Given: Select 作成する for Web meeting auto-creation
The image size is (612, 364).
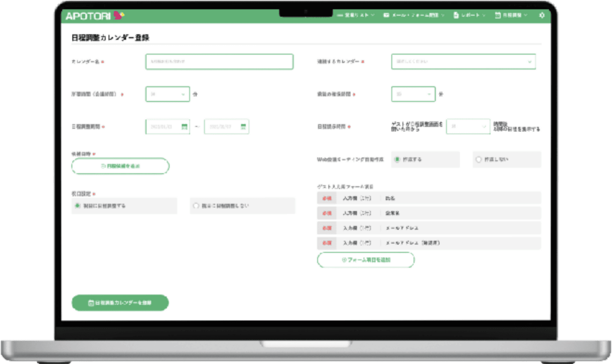Looking at the screenshot, I should tap(397, 159).
